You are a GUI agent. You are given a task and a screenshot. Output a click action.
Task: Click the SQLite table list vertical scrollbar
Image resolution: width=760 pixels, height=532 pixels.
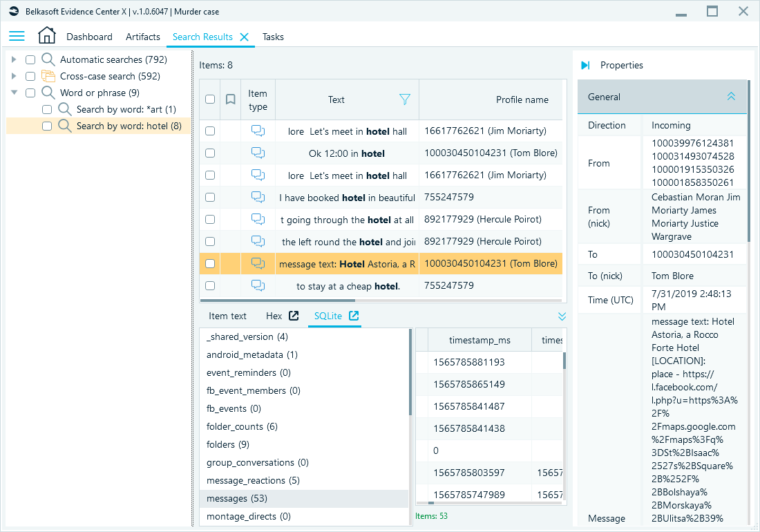click(x=410, y=372)
